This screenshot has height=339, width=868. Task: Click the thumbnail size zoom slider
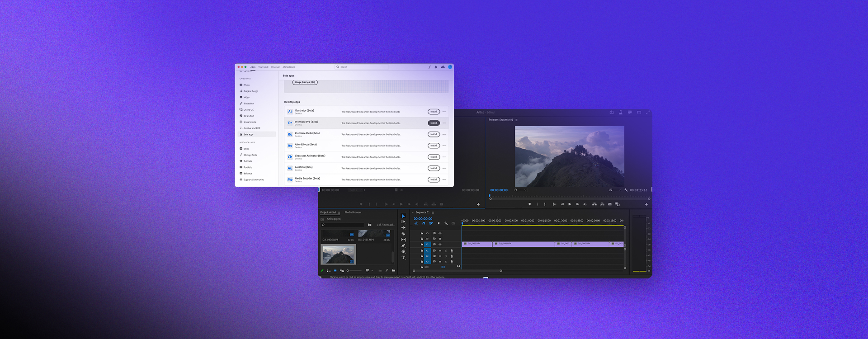pos(348,271)
